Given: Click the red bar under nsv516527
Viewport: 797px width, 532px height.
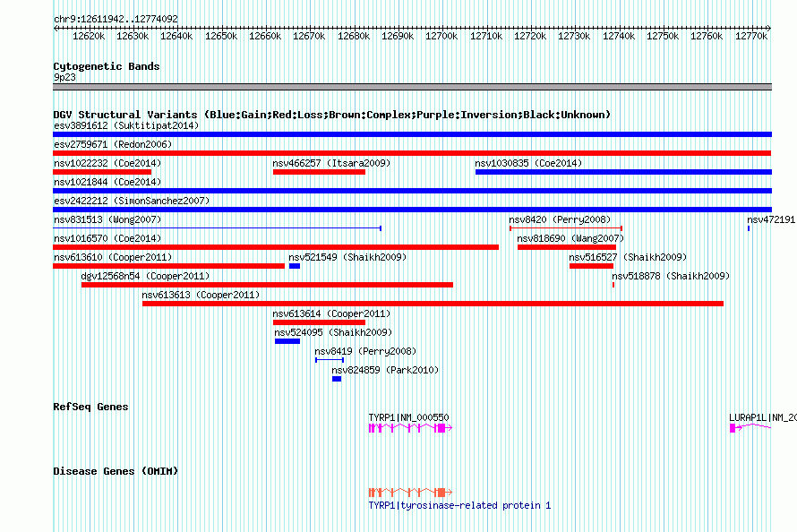Looking at the screenshot, I should [x=591, y=266].
